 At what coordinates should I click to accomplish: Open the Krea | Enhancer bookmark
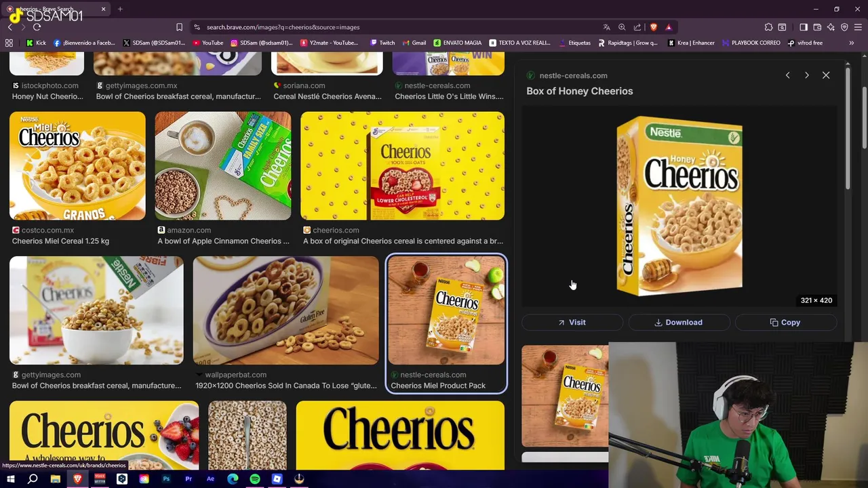pyautogui.click(x=691, y=43)
